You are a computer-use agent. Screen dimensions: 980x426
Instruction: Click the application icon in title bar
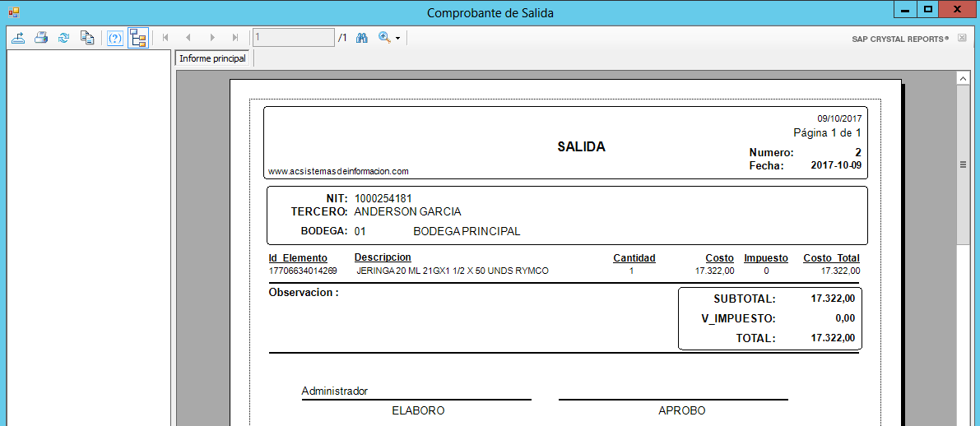pos(13,12)
